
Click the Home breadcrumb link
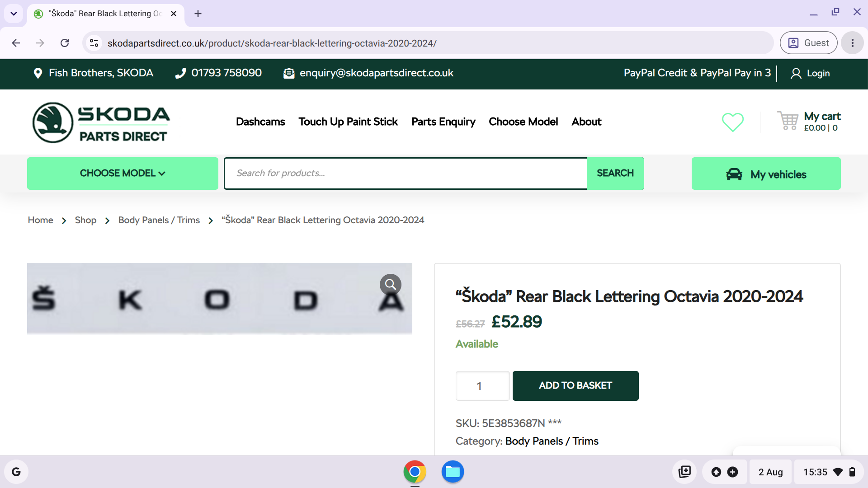pos(40,220)
